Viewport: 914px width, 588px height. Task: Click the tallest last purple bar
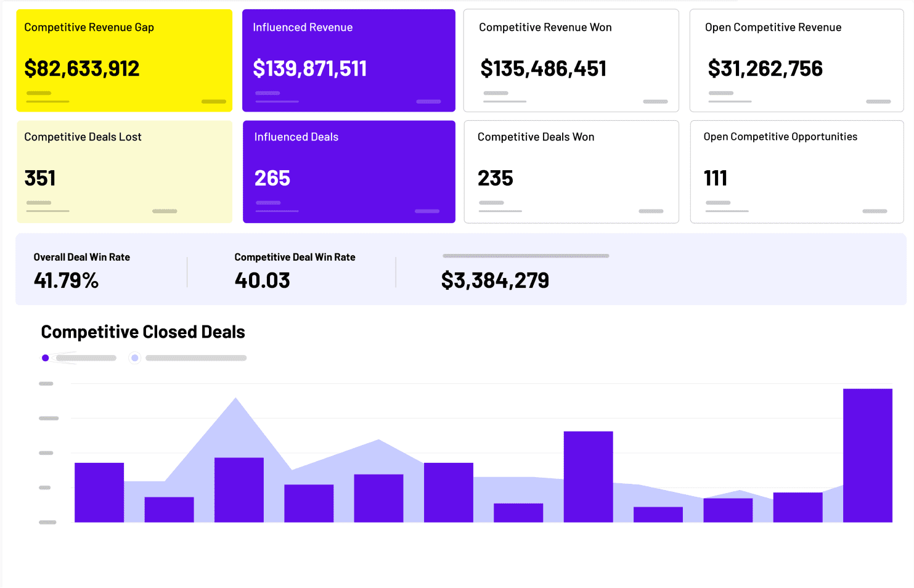pos(868,455)
